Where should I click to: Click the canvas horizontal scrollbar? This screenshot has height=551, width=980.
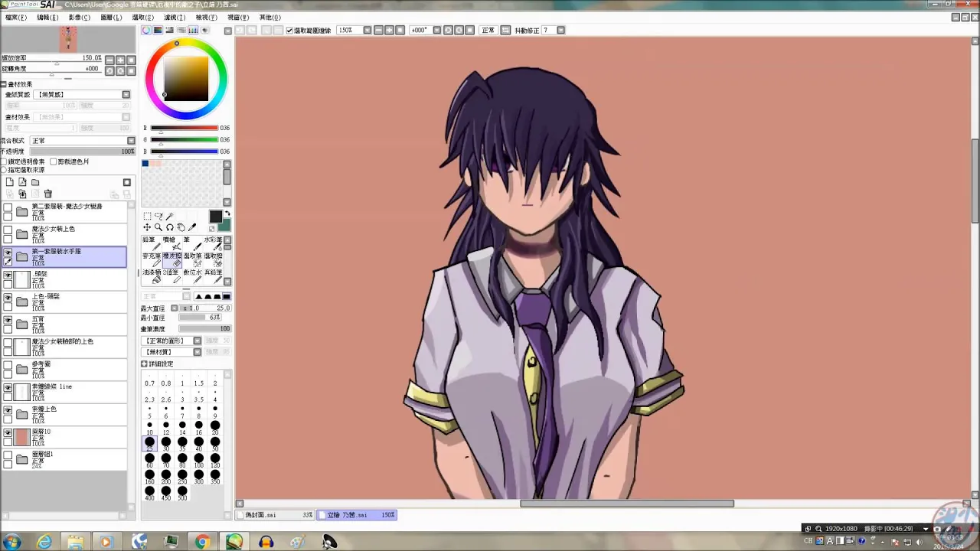point(626,504)
